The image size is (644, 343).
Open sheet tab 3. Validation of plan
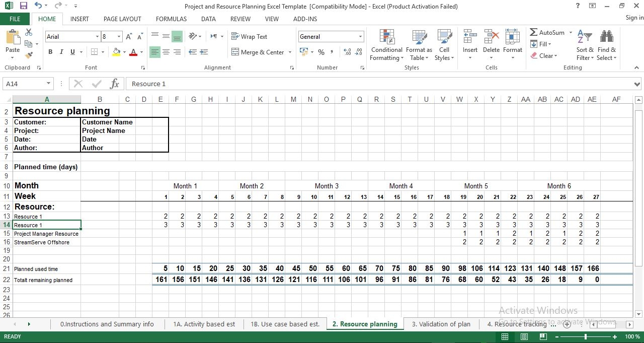[x=441, y=324]
